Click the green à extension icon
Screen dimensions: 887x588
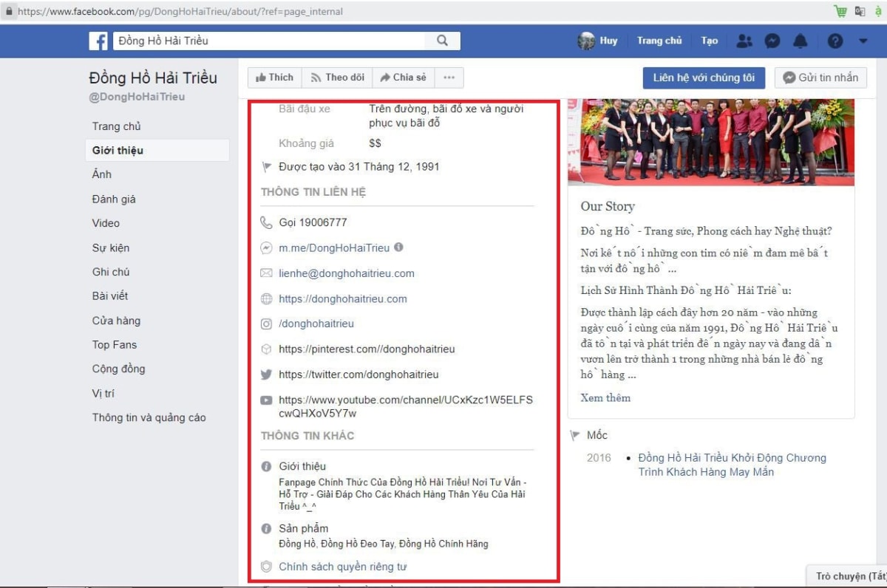pyautogui.click(x=879, y=11)
